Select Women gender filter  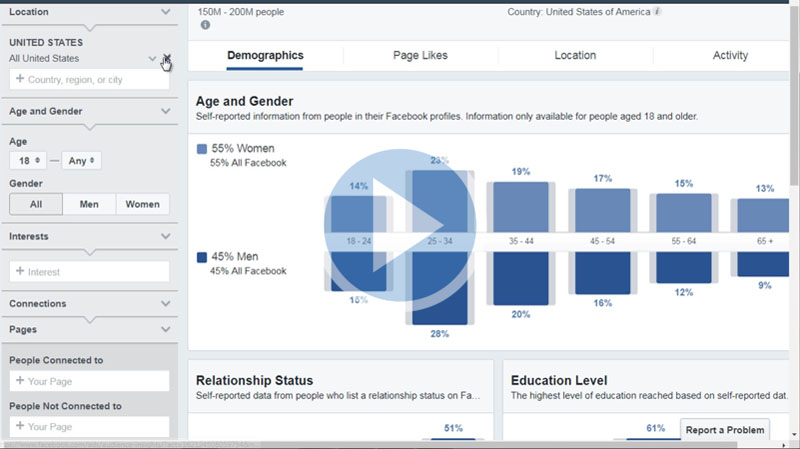[x=142, y=204]
